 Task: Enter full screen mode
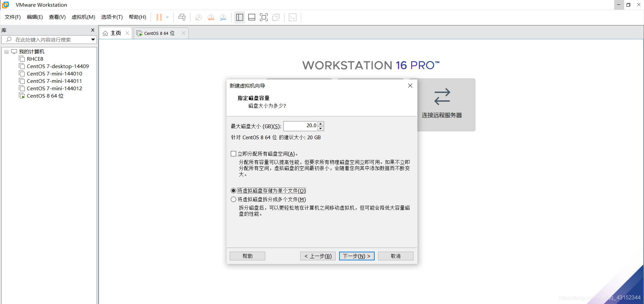pos(264,17)
